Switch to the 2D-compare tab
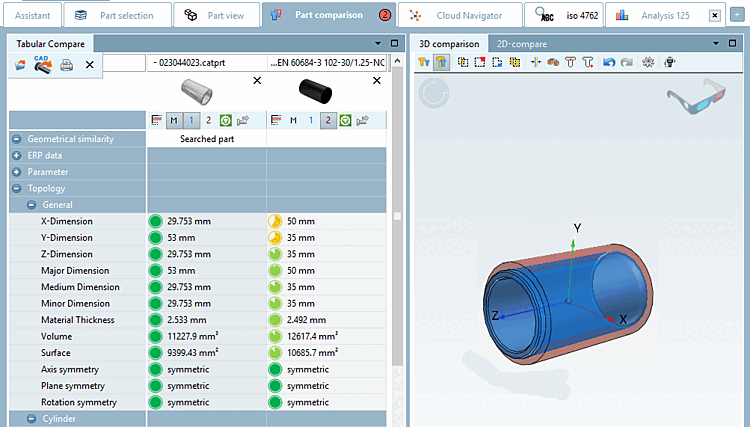This screenshot has width=750, height=427. [x=520, y=44]
